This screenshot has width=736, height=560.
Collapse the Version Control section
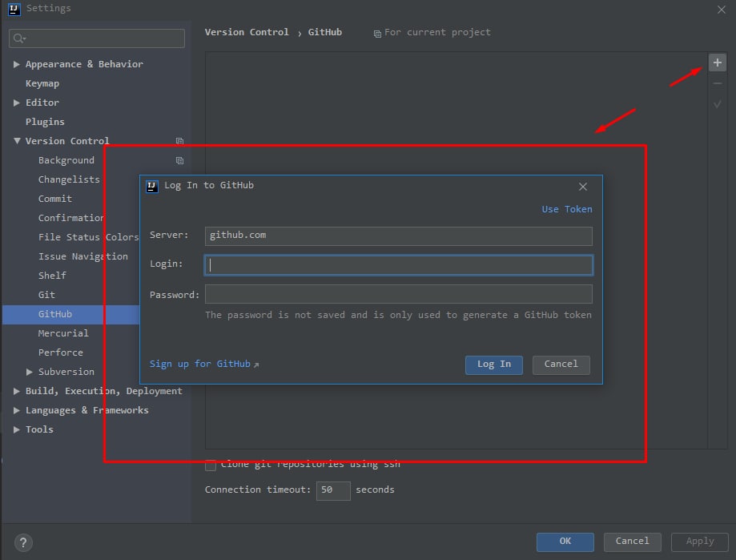(x=17, y=141)
